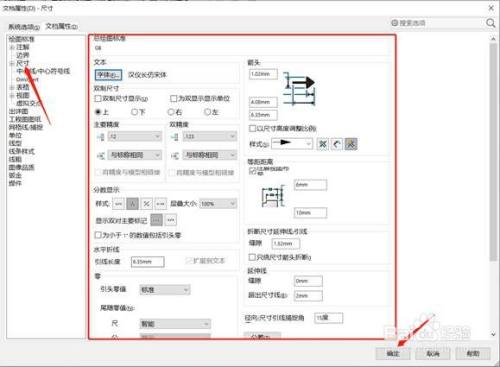Select 图像品质 in the tree
This screenshot has width=500, height=367.
coord(22,167)
